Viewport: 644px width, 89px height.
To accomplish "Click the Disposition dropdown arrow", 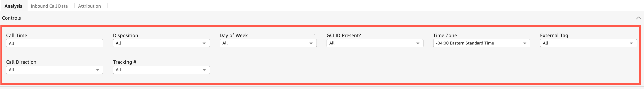I will tap(204, 43).
